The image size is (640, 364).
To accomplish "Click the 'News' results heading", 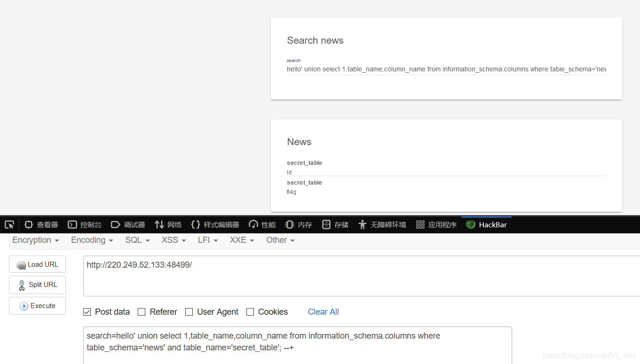I will pyautogui.click(x=299, y=142).
